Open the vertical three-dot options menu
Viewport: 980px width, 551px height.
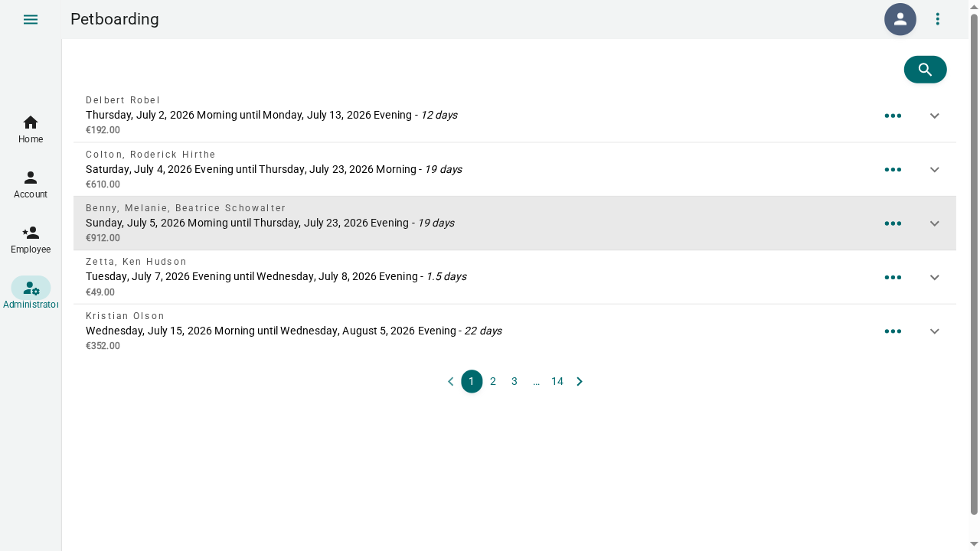938,19
